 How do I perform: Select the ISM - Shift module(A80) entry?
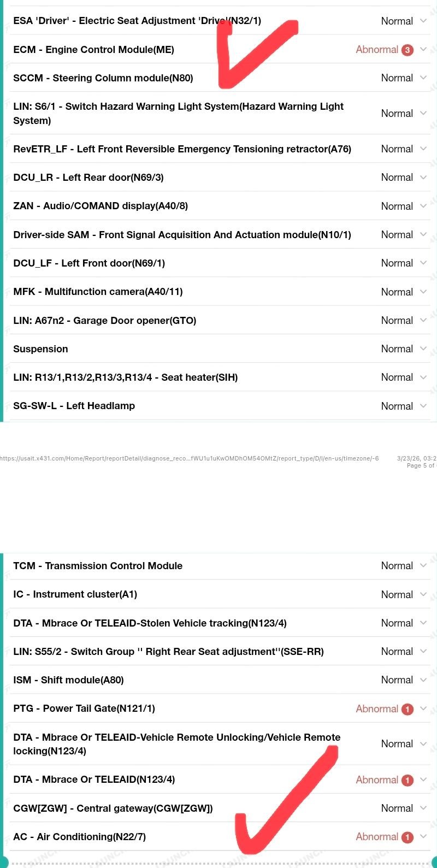click(x=68, y=680)
